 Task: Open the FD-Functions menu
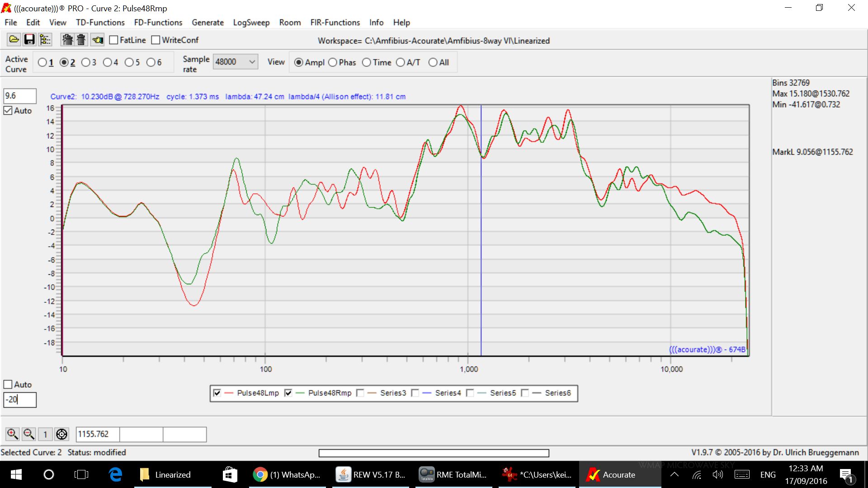158,23
